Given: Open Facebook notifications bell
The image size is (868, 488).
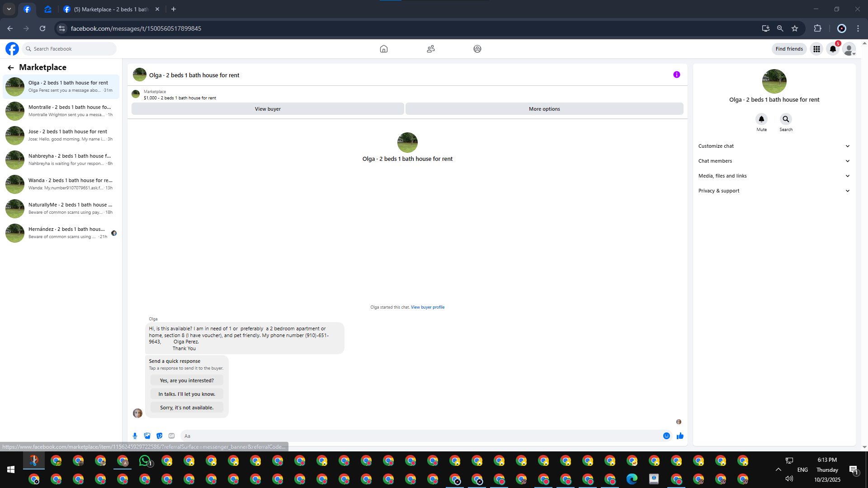Looking at the screenshot, I should (833, 49).
